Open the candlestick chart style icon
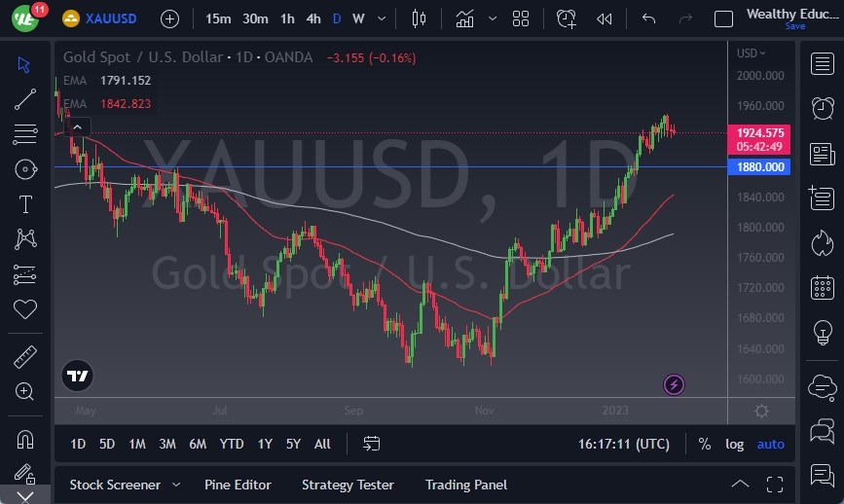Viewport: 844px width, 504px height. tap(420, 18)
